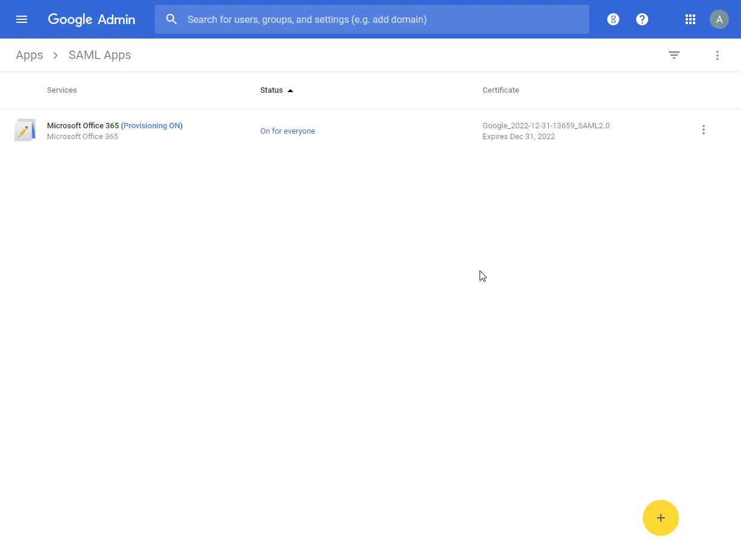This screenshot has width=741, height=560.
Task: Click the SAML Apps breadcrumb
Action: [x=100, y=55]
